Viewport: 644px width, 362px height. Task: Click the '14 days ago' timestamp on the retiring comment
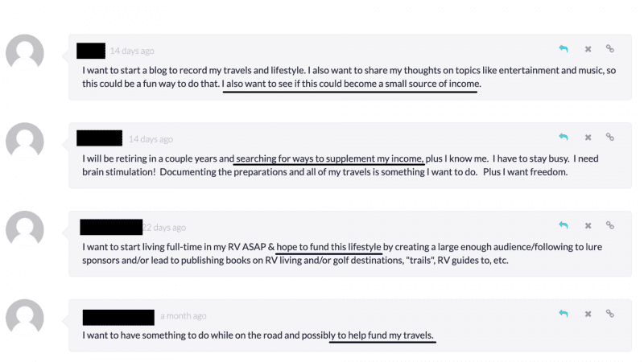tap(151, 139)
